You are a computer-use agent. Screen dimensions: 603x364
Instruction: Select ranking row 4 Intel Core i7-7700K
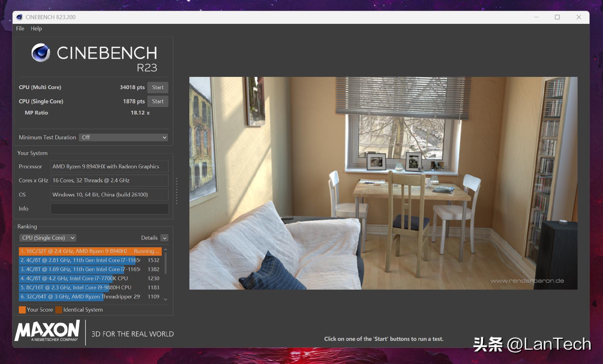(90, 278)
